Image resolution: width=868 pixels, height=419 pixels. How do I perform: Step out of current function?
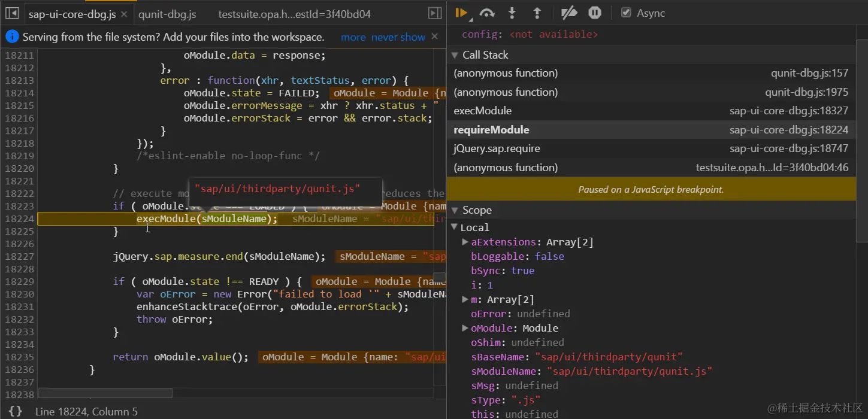point(537,13)
